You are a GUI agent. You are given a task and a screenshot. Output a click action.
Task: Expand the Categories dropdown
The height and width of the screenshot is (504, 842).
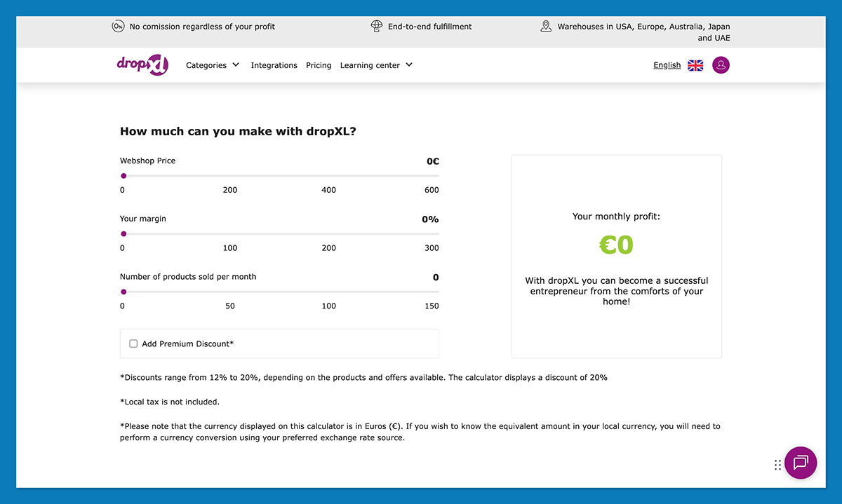coord(213,65)
